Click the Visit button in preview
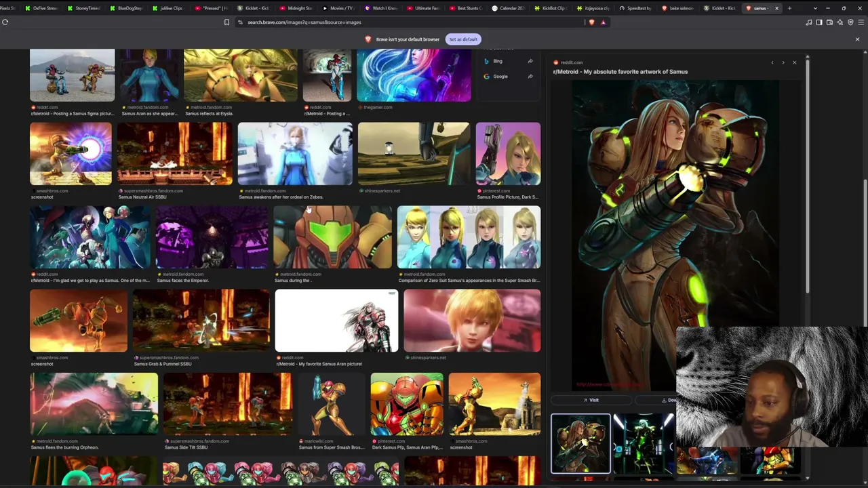This screenshot has height=488, width=868. [591, 400]
